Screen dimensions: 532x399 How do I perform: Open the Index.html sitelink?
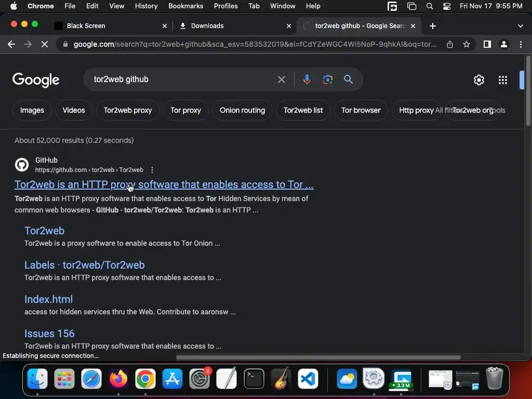(48, 299)
